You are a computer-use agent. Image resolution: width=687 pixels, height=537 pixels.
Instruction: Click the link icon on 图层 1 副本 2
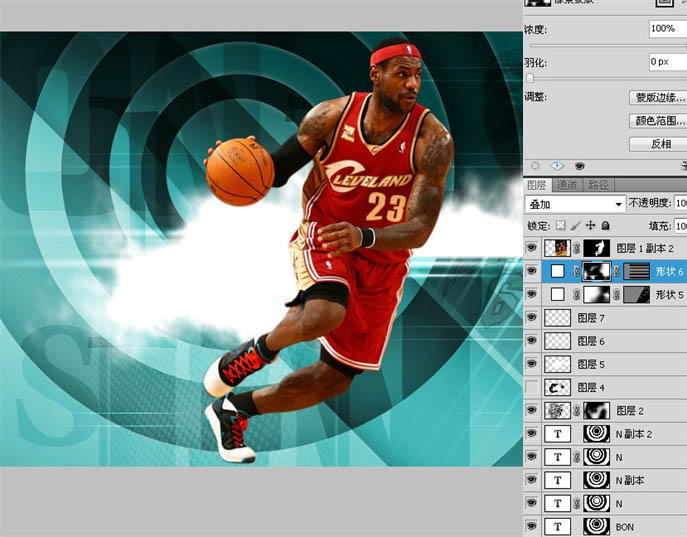577,248
